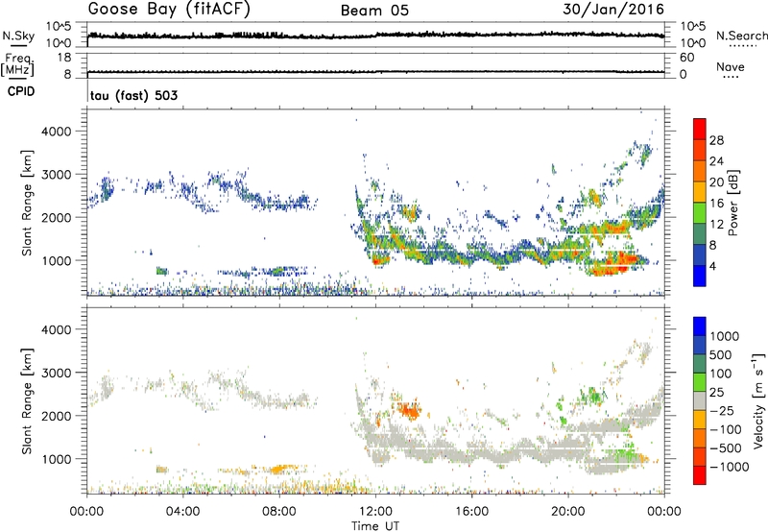The width and height of the screenshot is (768, 532).
Task: Click the '4' tick on the power colorbar
Action: [712, 267]
